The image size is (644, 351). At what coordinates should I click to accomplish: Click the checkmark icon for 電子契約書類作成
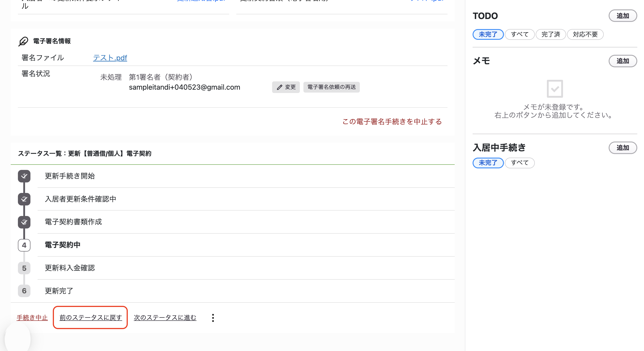click(x=24, y=222)
